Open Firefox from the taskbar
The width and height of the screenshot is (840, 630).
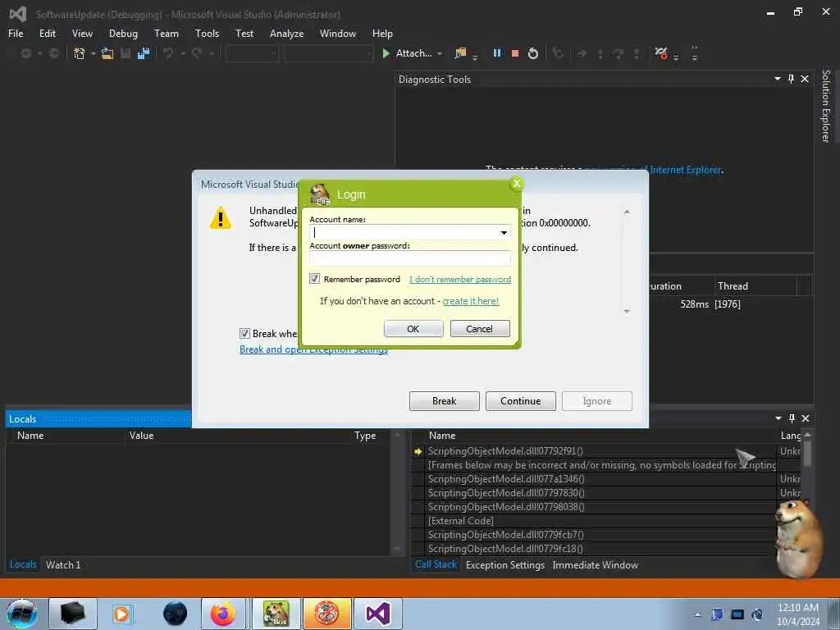tap(223, 614)
